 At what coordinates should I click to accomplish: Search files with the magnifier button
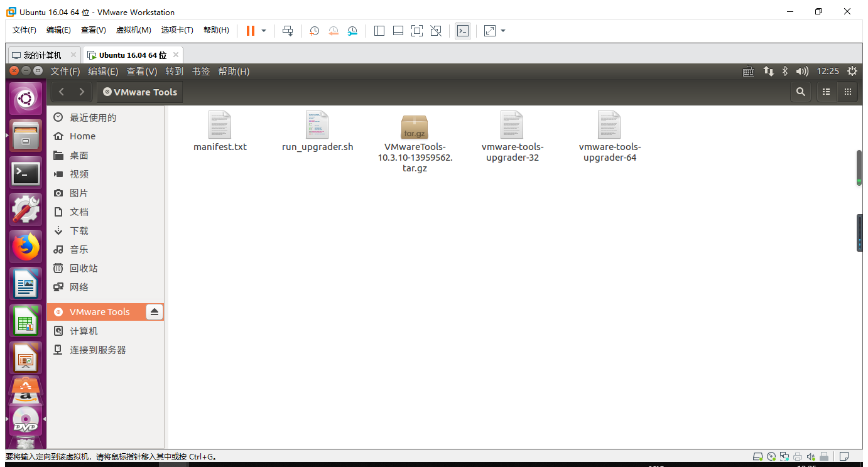click(800, 92)
